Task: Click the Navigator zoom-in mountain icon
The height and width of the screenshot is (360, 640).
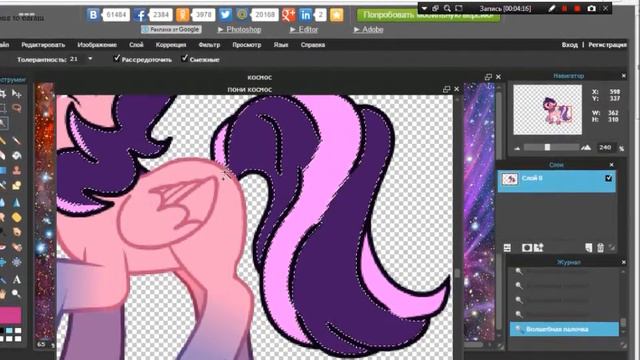Action: tap(586, 148)
